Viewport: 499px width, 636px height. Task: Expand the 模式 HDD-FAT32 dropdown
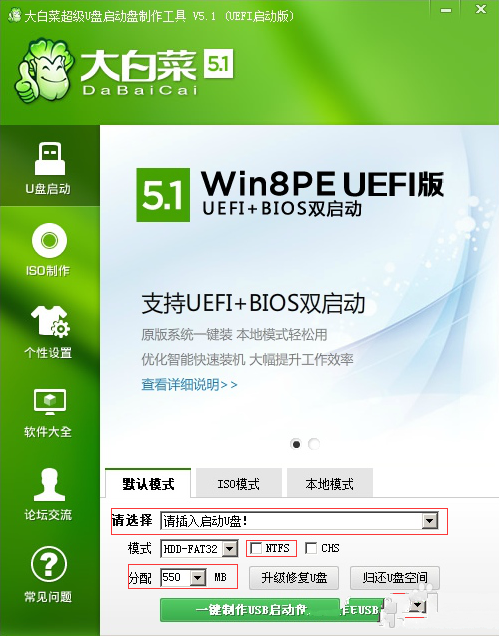(x=230, y=549)
